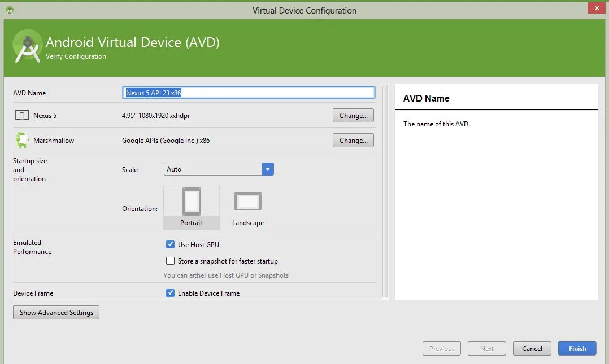
Task: Click the 'Device Frame' section label
Action: [33, 293]
